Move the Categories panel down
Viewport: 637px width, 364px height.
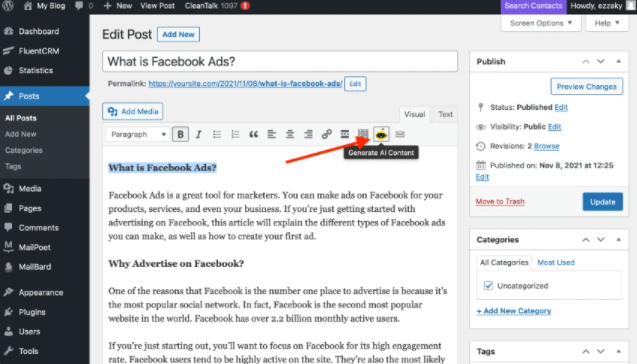tap(600, 239)
